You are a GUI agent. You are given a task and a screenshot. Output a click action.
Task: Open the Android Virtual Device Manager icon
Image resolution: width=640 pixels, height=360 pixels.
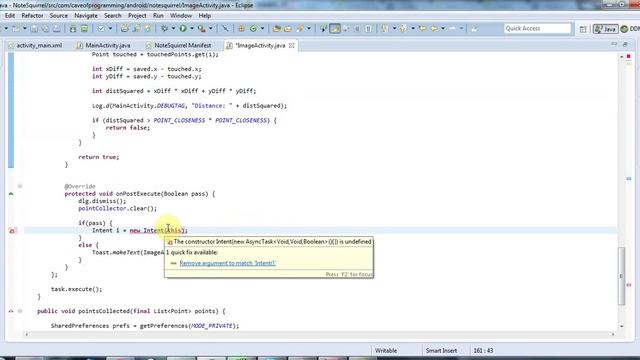[x=84, y=29]
